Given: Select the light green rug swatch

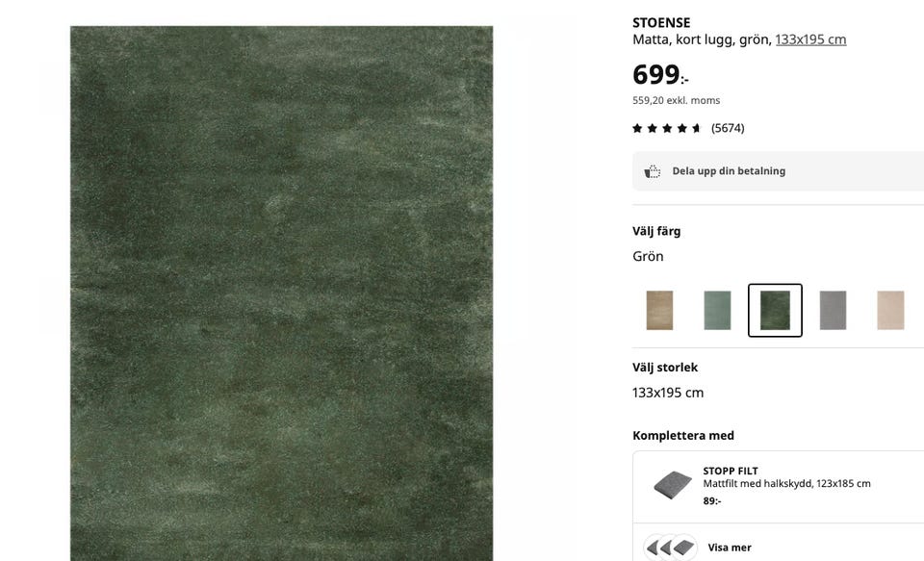Looking at the screenshot, I should [x=717, y=310].
